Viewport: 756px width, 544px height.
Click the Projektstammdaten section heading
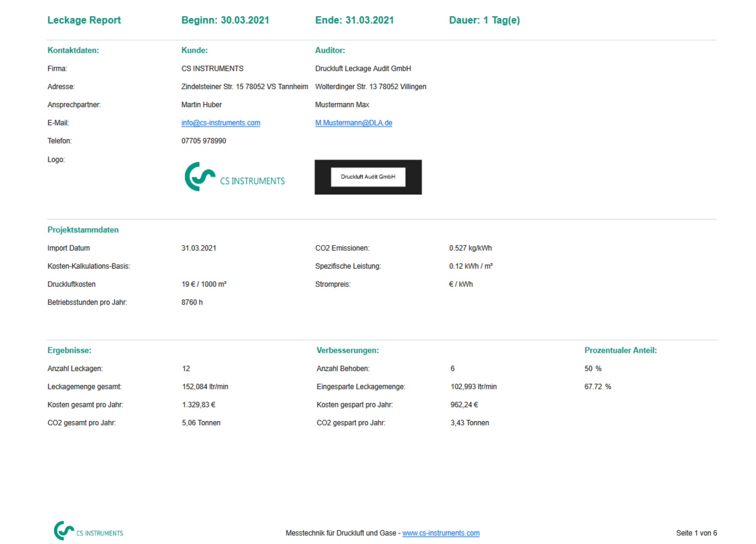pyautogui.click(x=83, y=229)
